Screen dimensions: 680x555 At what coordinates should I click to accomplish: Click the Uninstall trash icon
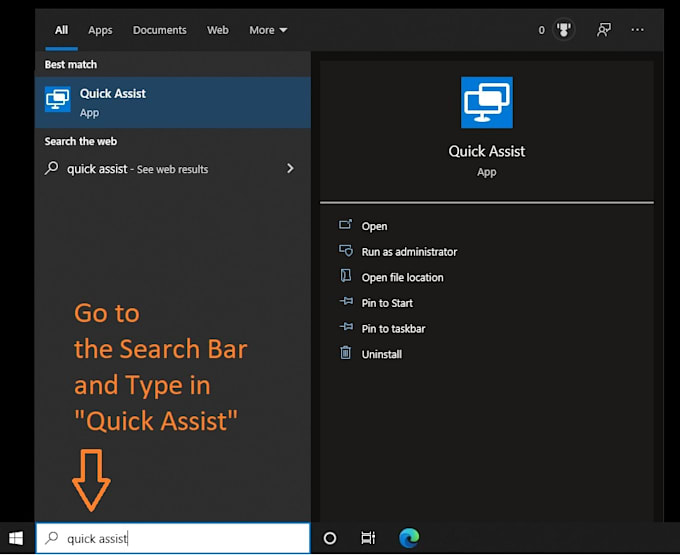[345, 353]
